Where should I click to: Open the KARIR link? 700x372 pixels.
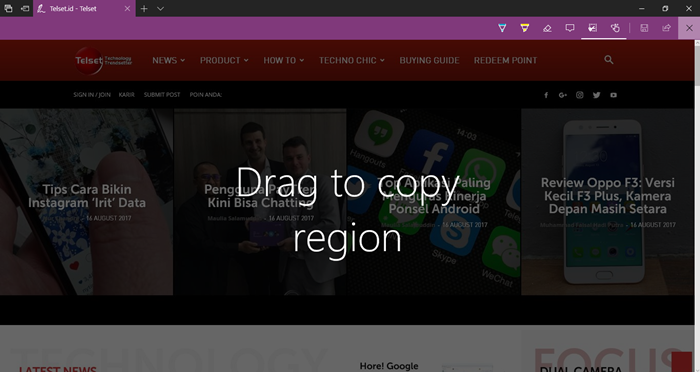126,95
